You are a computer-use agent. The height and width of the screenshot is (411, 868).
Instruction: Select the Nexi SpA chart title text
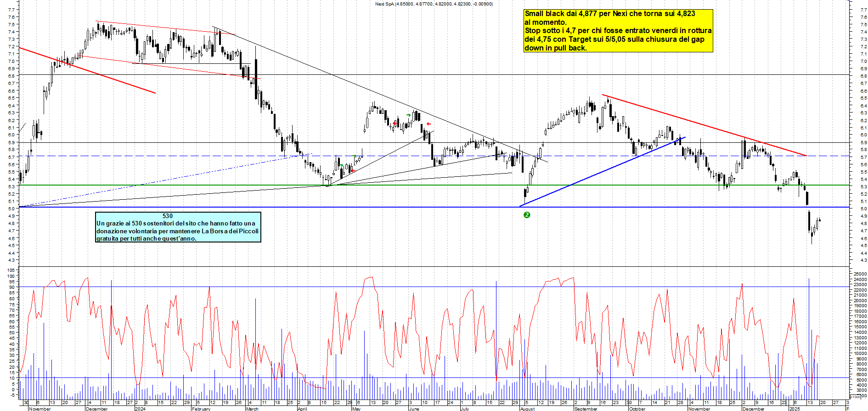point(434,4)
